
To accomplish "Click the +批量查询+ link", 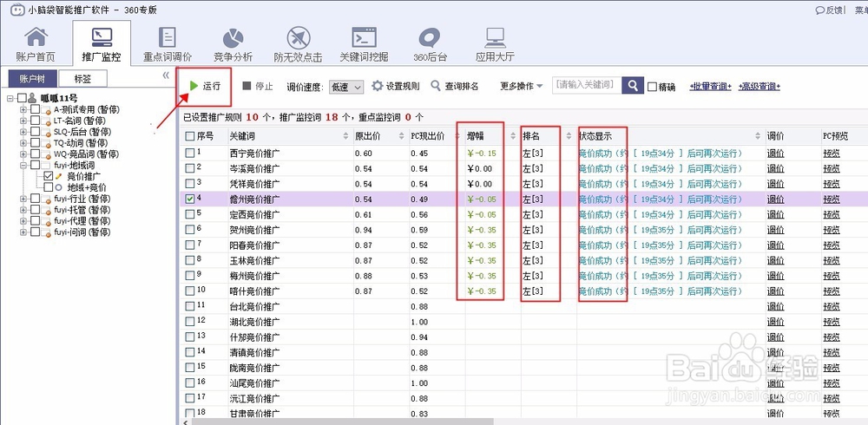I will pyautogui.click(x=711, y=87).
